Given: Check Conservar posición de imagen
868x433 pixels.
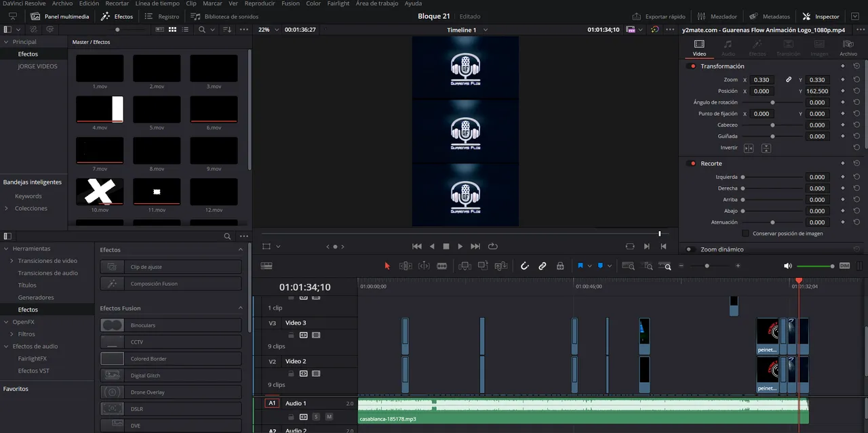Looking at the screenshot, I should tap(746, 233).
